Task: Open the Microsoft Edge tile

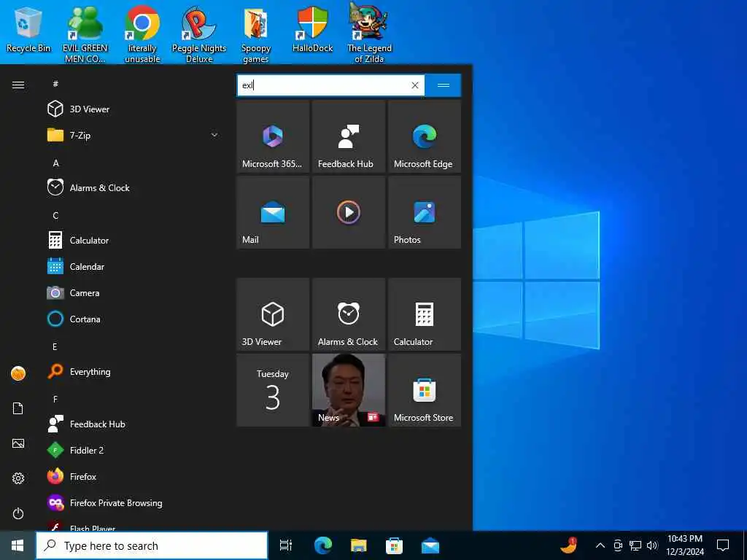Action: (x=425, y=136)
